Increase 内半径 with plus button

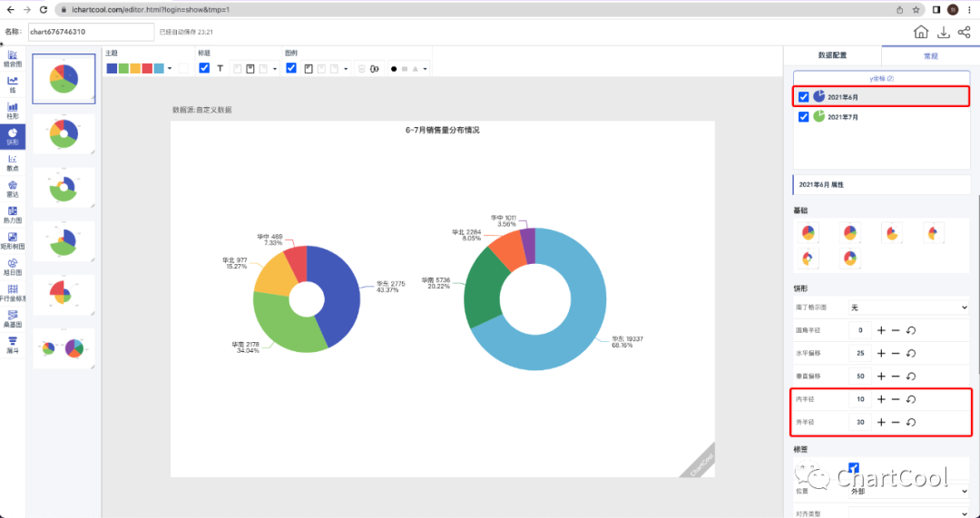(x=881, y=399)
